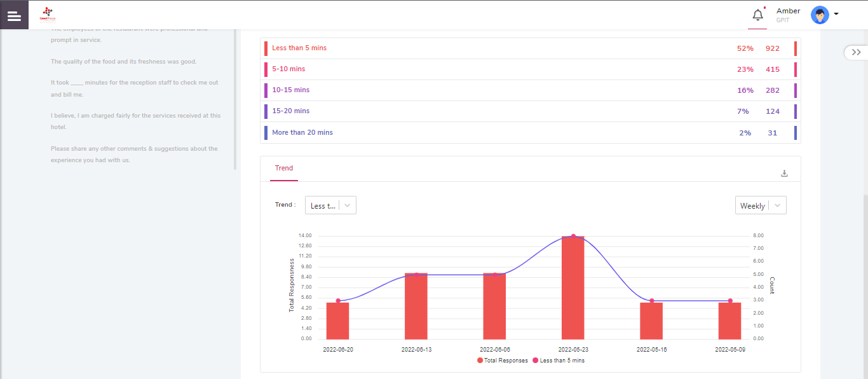Select the 10-15 mins row
Image resolution: width=868 pixels, height=379 pixels.
(x=530, y=90)
